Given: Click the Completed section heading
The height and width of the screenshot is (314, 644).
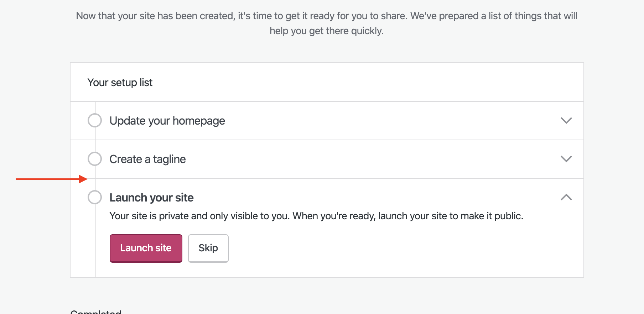Looking at the screenshot, I should pyautogui.click(x=96, y=312).
